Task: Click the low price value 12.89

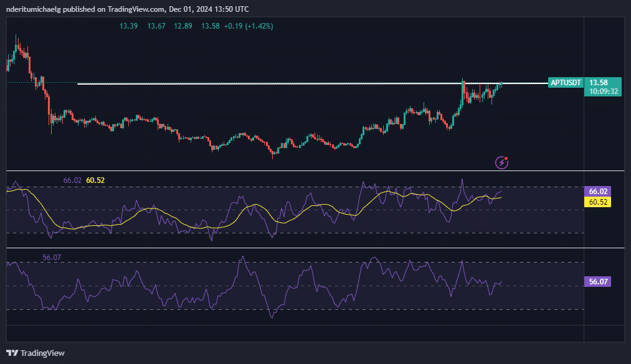Action: [183, 26]
